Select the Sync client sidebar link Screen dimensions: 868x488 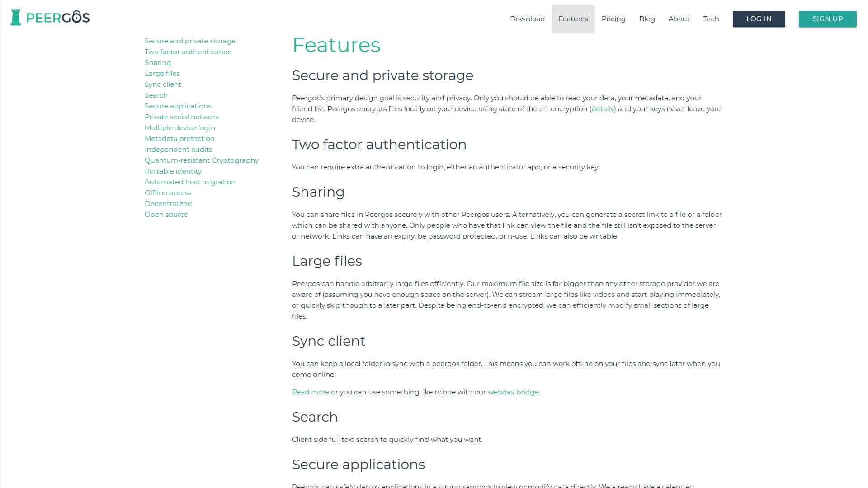coord(163,84)
